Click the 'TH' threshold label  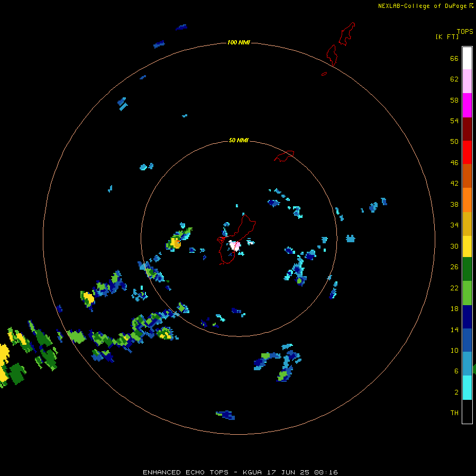[x=454, y=413]
